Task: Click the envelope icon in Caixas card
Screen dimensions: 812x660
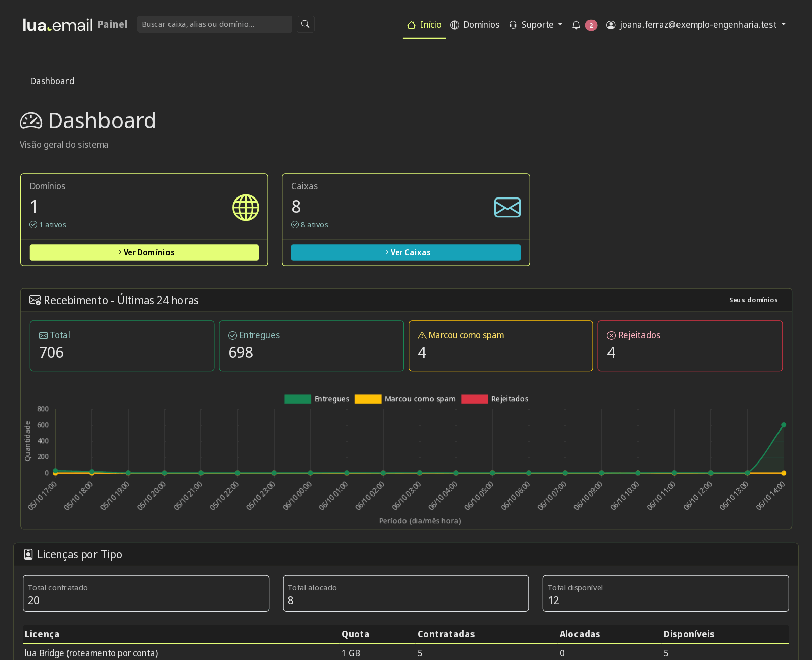Action: tap(507, 208)
